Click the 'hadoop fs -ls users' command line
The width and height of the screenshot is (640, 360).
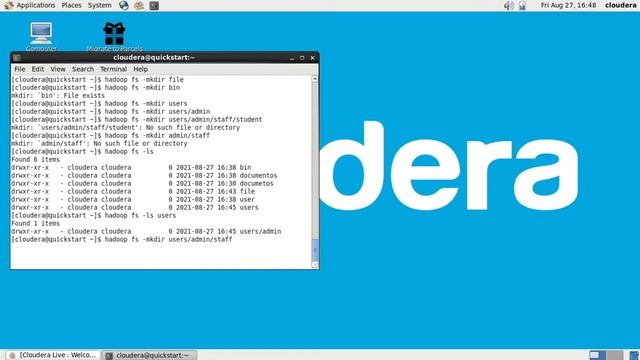click(x=93, y=216)
